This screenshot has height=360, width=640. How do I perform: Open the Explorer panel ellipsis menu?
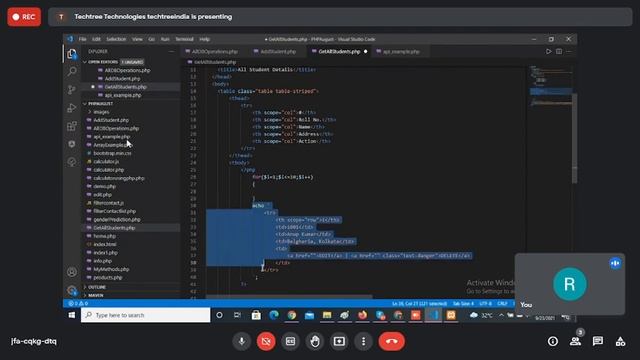[x=171, y=51]
